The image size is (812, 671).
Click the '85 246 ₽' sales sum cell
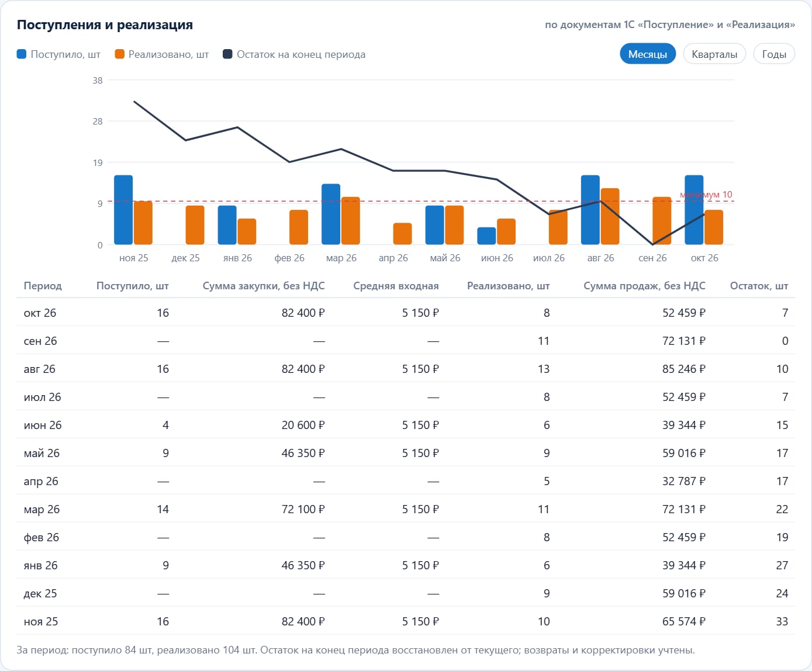point(684,369)
